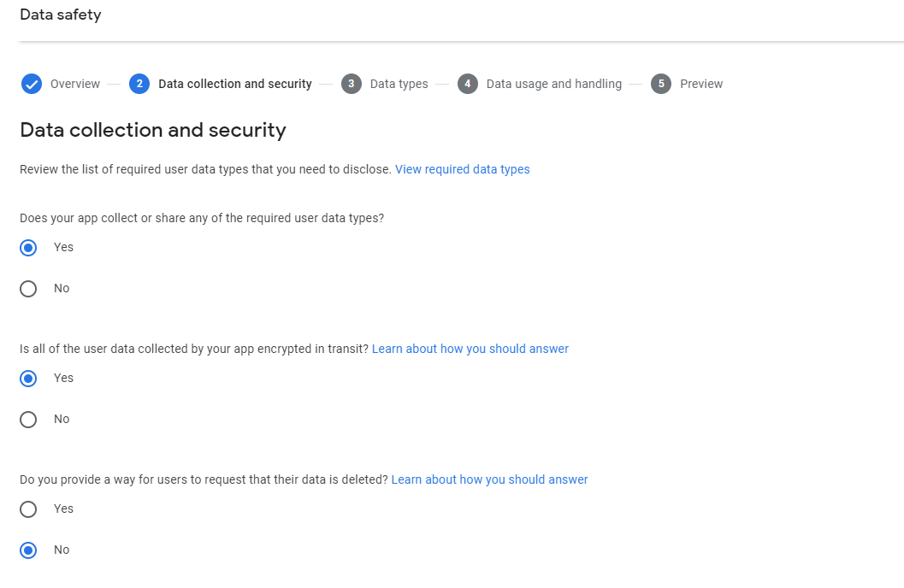Open the deletion Learn how to answer link
This screenshot has height=588, width=904.
tap(489, 479)
